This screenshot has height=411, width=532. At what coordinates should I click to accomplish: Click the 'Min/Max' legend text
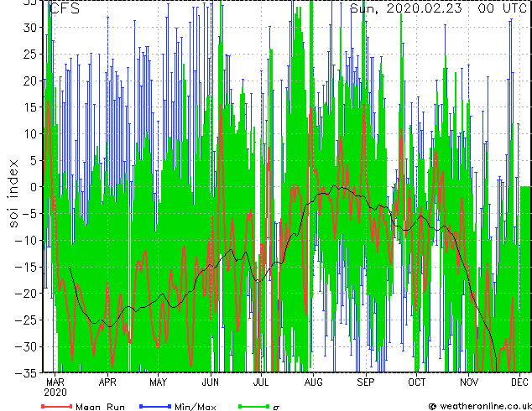coord(196,407)
